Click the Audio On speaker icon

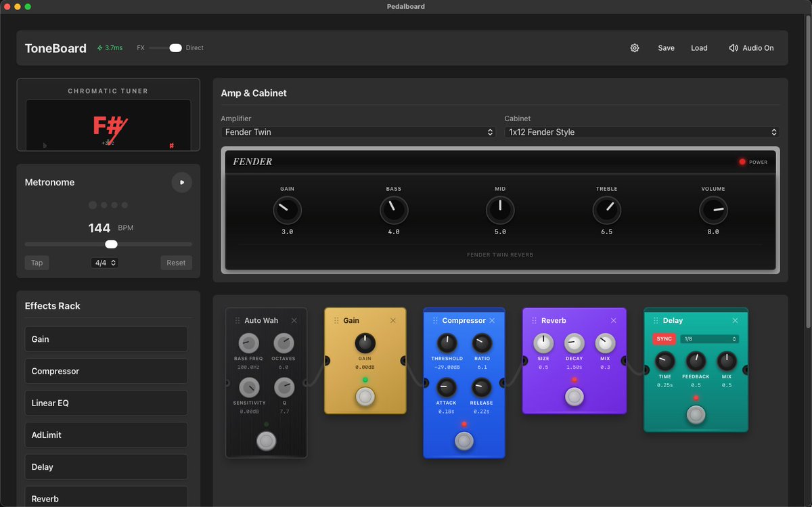(x=734, y=48)
